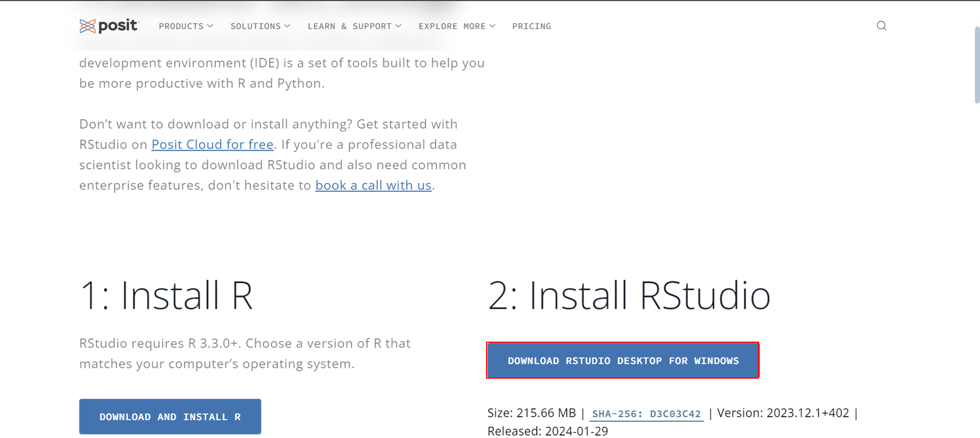Click the 'RStudio requires R 3.3.0+' text
The height and width of the screenshot is (438, 980).
pos(159,343)
